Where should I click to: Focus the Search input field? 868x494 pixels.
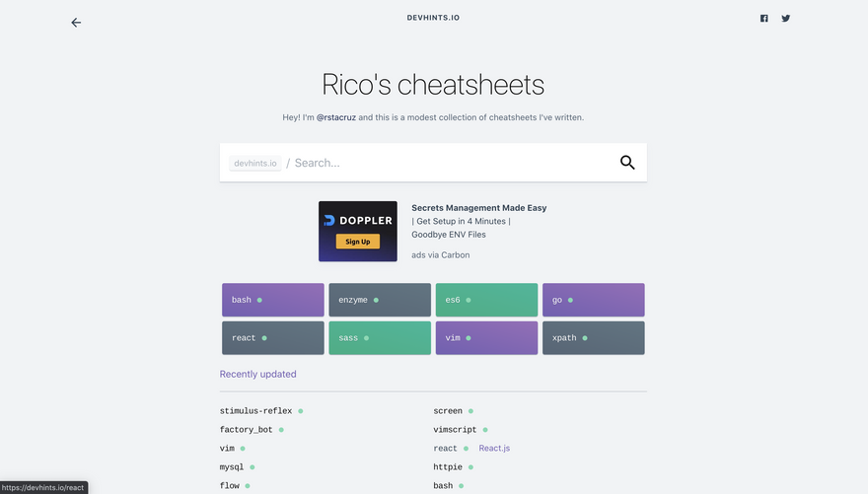(449, 163)
